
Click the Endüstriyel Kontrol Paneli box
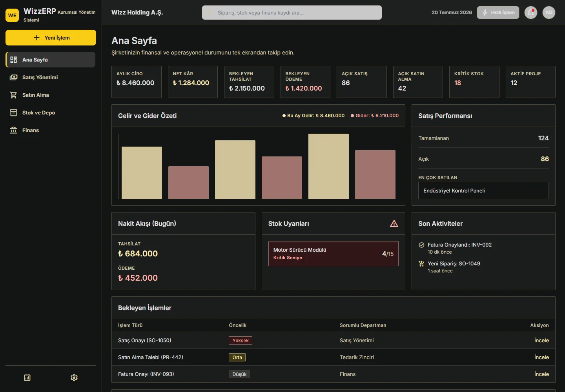click(x=483, y=191)
